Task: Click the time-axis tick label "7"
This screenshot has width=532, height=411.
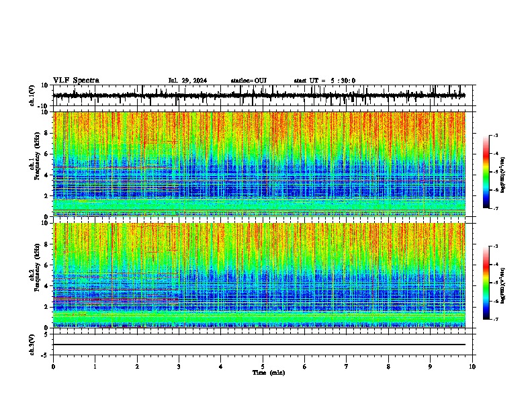Action: 347,367
